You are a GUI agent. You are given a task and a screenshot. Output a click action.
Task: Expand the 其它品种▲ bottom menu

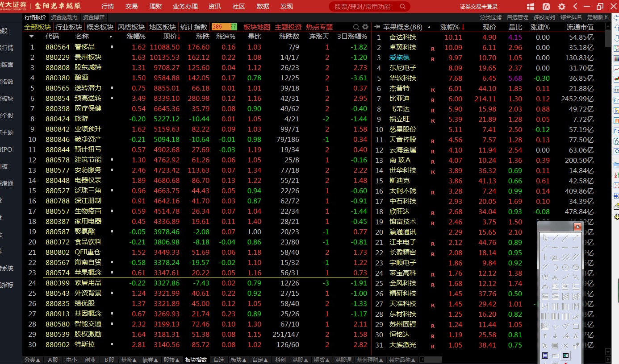pyautogui.click(x=402, y=360)
